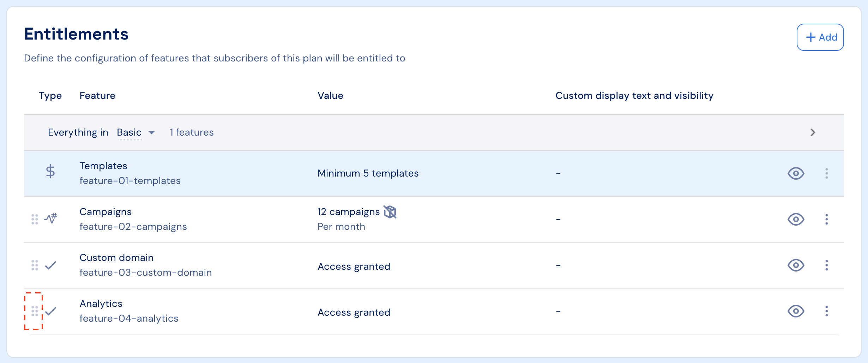Open the three-dot menu for Templates row
The height and width of the screenshot is (363, 868).
pyautogui.click(x=827, y=173)
